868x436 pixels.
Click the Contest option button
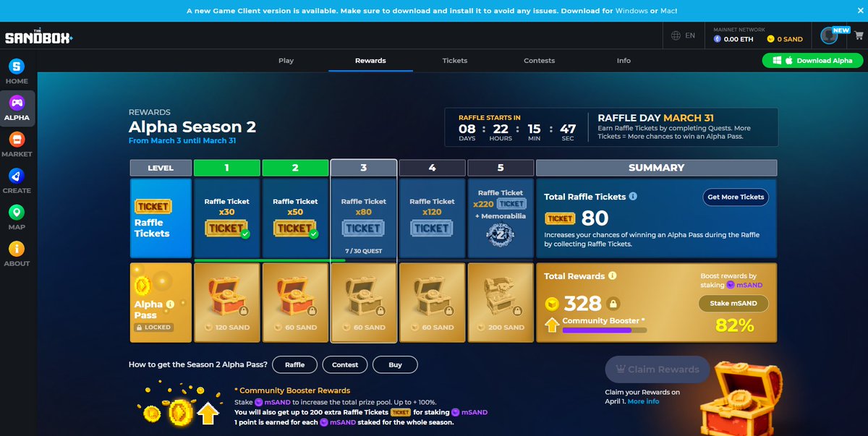click(345, 364)
